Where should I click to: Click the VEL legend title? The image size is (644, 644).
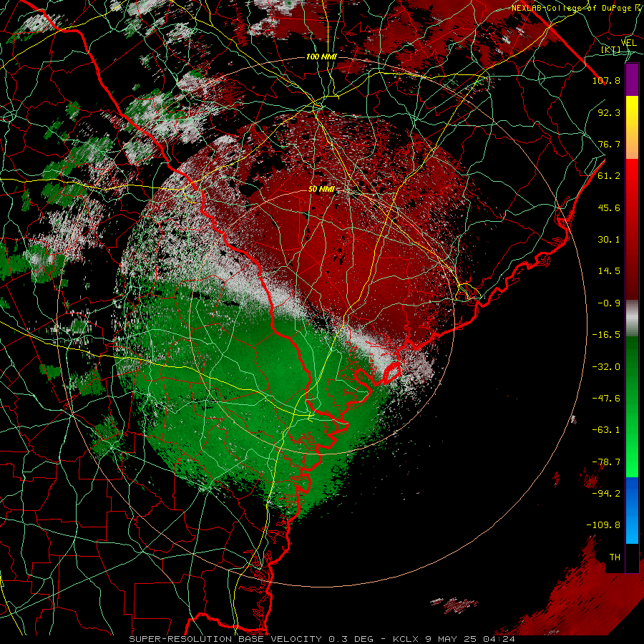[629, 43]
